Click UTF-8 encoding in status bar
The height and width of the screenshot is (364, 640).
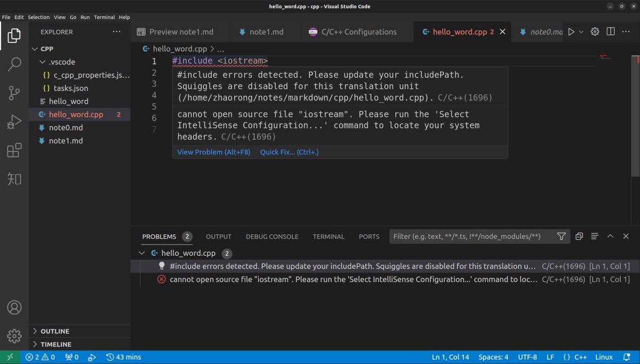click(527, 357)
